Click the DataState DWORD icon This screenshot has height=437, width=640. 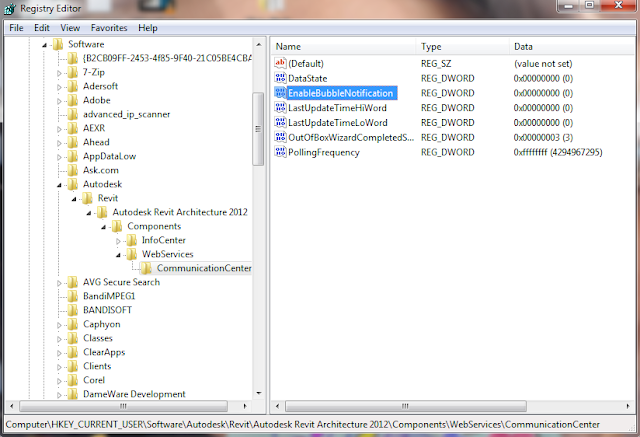(x=280, y=78)
